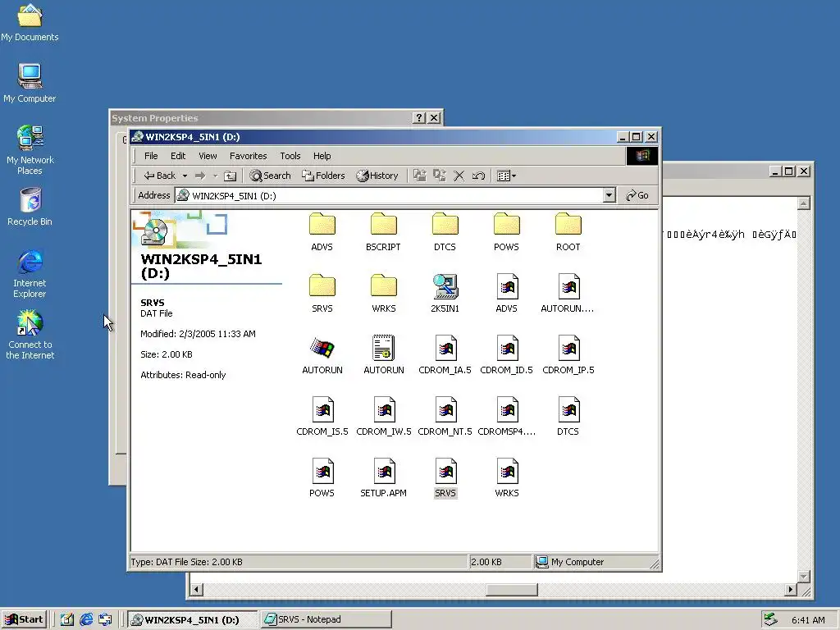Image resolution: width=840 pixels, height=630 pixels.
Task: Open the View menu
Action: (208, 156)
